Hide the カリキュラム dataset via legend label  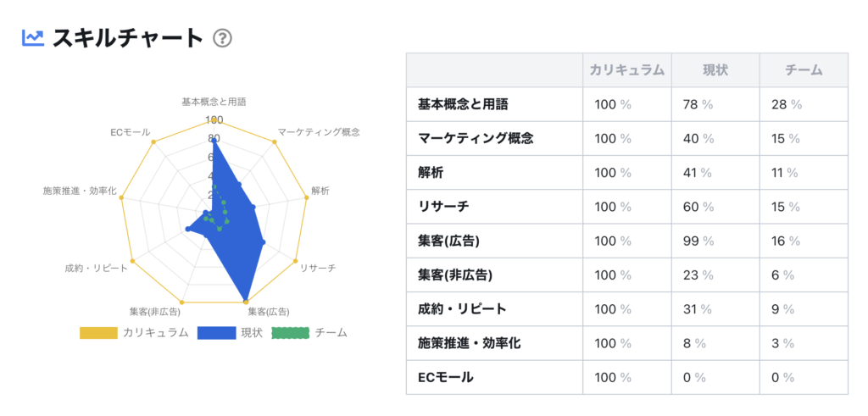coord(155,333)
